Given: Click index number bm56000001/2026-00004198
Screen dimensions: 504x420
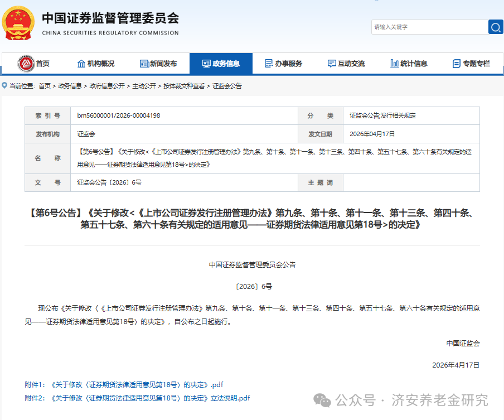Looking at the screenshot, I should (119, 115).
